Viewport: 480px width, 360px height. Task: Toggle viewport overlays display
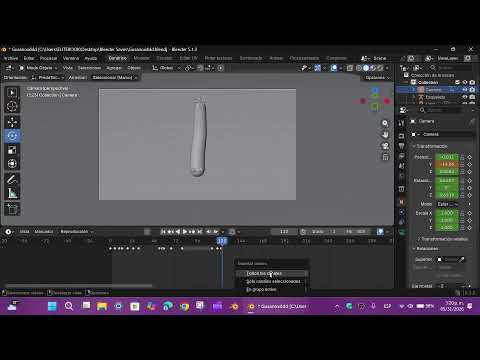(x=334, y=68)
